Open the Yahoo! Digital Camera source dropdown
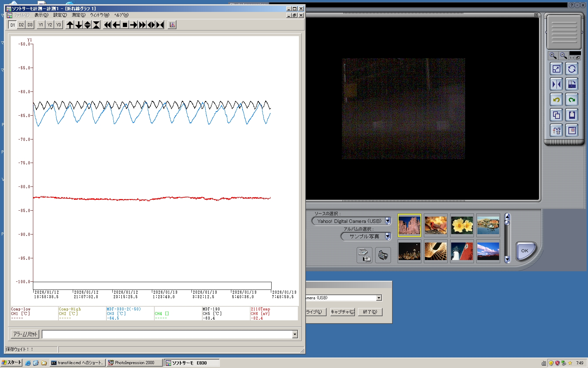Viewport: 588px width, 368px height. pyautogui.click(x=388, y=221)
